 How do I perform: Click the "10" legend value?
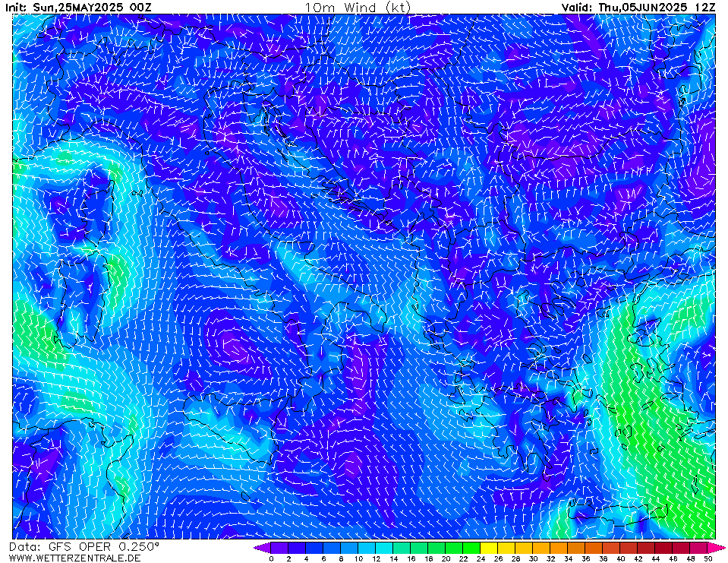pos(358,558)
